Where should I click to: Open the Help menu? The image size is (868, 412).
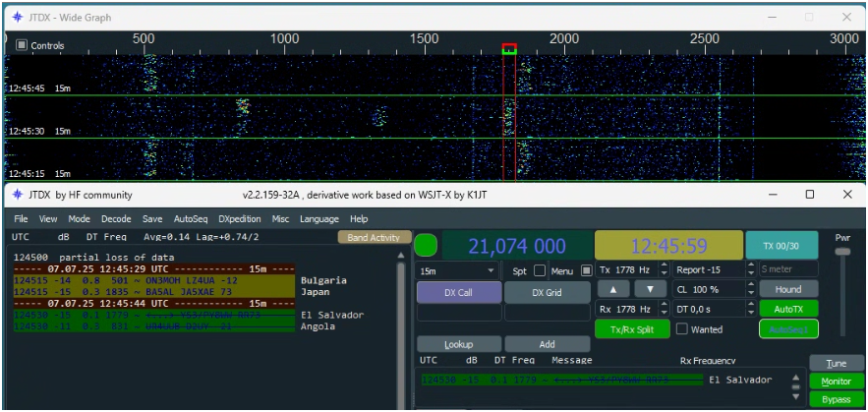[359, 218]
